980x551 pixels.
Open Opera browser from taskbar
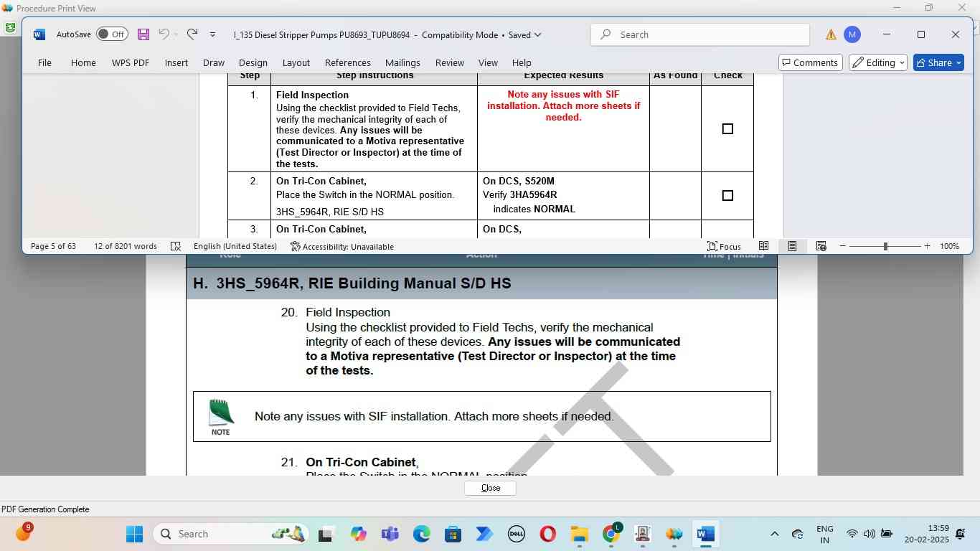[547, 534]
